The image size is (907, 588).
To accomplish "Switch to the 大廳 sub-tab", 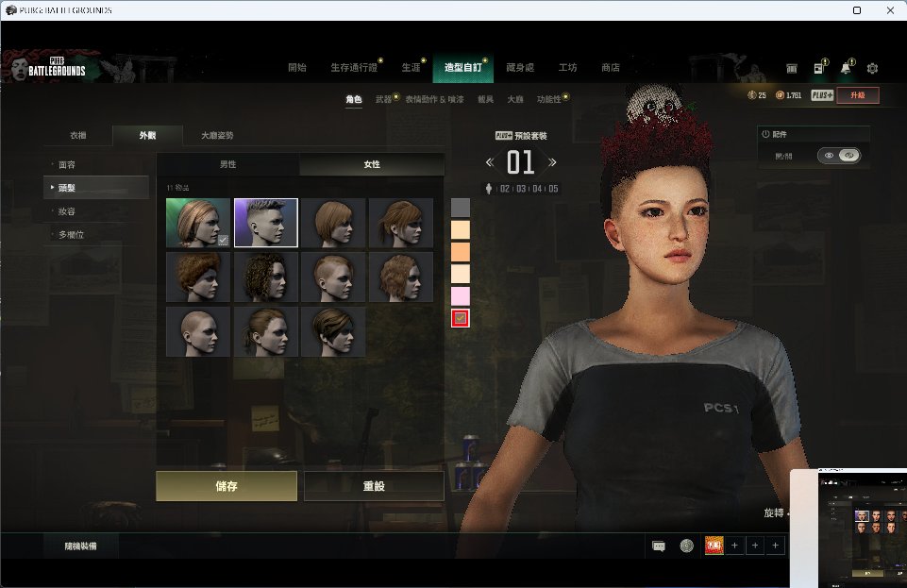I will pyautogui.click(x=514, y=99).
